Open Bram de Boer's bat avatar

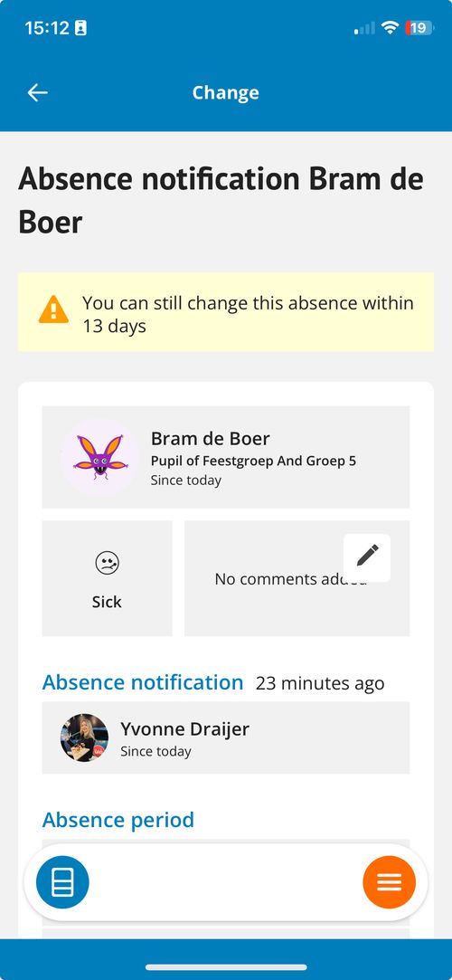(99, 458)
